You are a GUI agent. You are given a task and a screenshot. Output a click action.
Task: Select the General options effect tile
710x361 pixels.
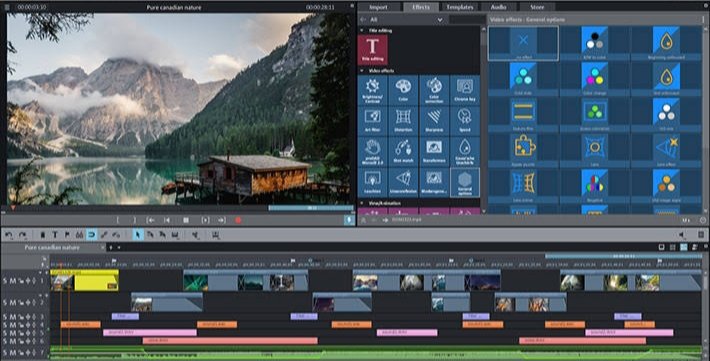pyautogui.click(x=465, y=183)
